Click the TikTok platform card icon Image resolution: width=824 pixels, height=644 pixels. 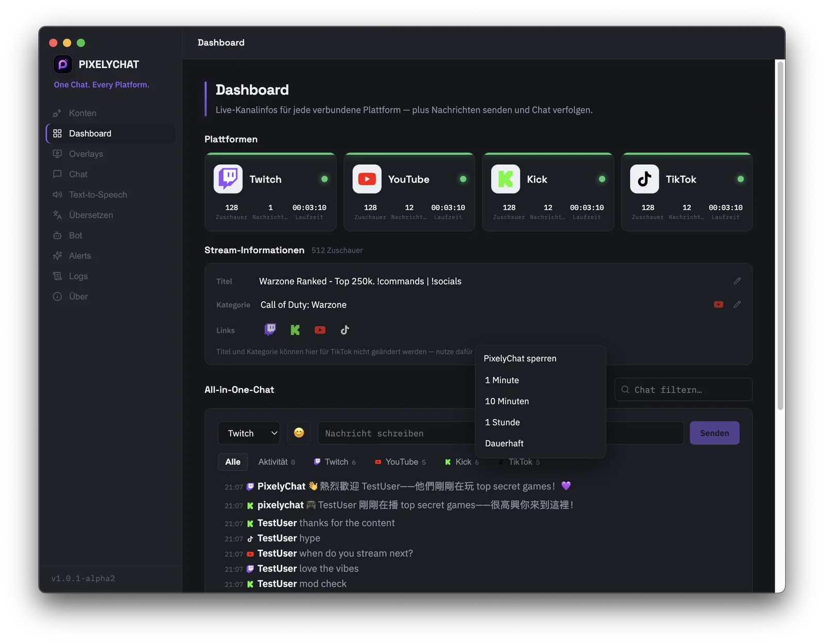(x=644, y=179)
